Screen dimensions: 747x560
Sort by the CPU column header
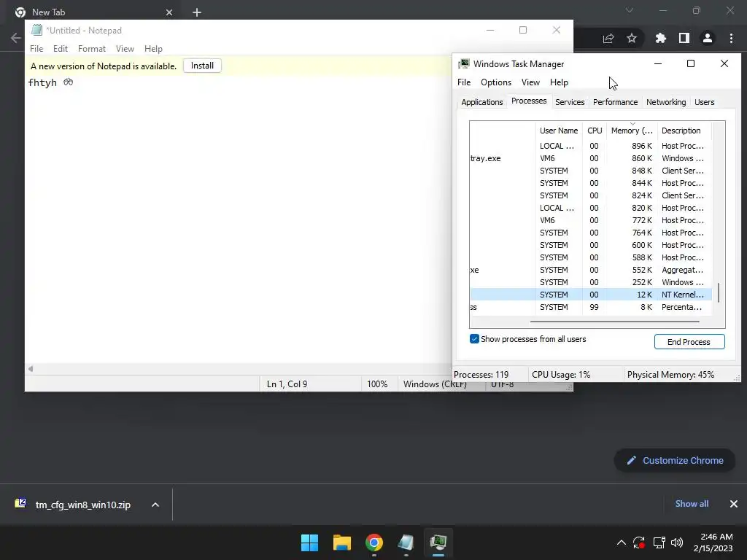pyautogui.click(x=594, y=131)
